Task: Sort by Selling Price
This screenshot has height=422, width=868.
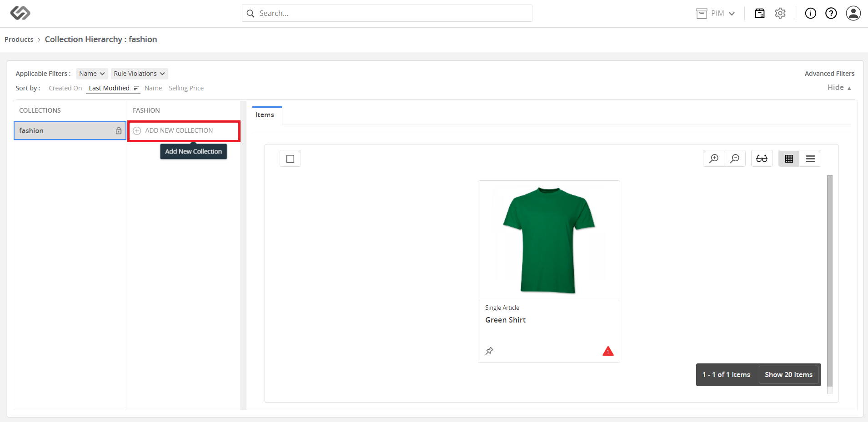Action: click(186, 88)
